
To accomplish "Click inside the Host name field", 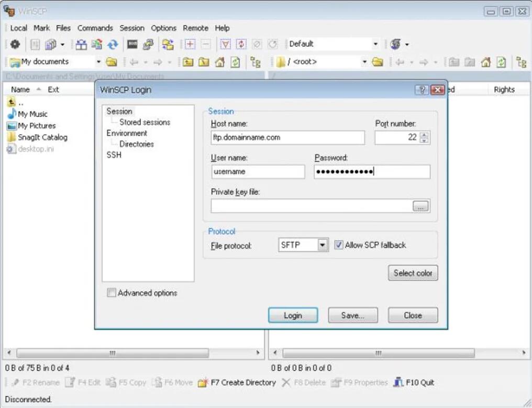I will pos(288,138).
